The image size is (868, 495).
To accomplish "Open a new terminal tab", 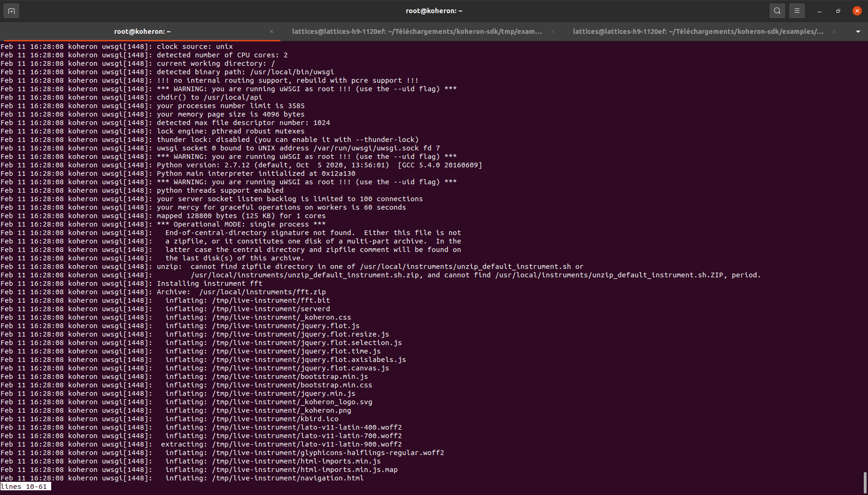I will click(11, 10).
